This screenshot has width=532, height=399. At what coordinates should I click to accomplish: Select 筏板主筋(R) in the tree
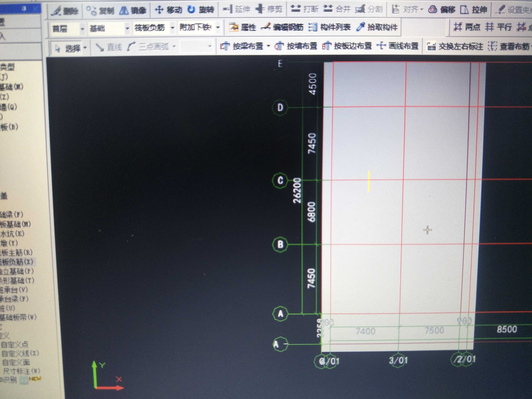tap(16, 252)
